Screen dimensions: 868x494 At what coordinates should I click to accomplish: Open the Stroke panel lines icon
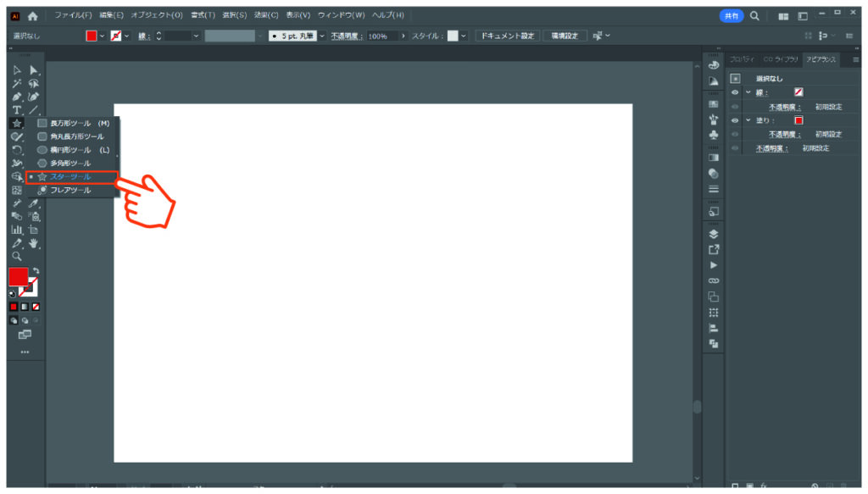tap(714, 189)
